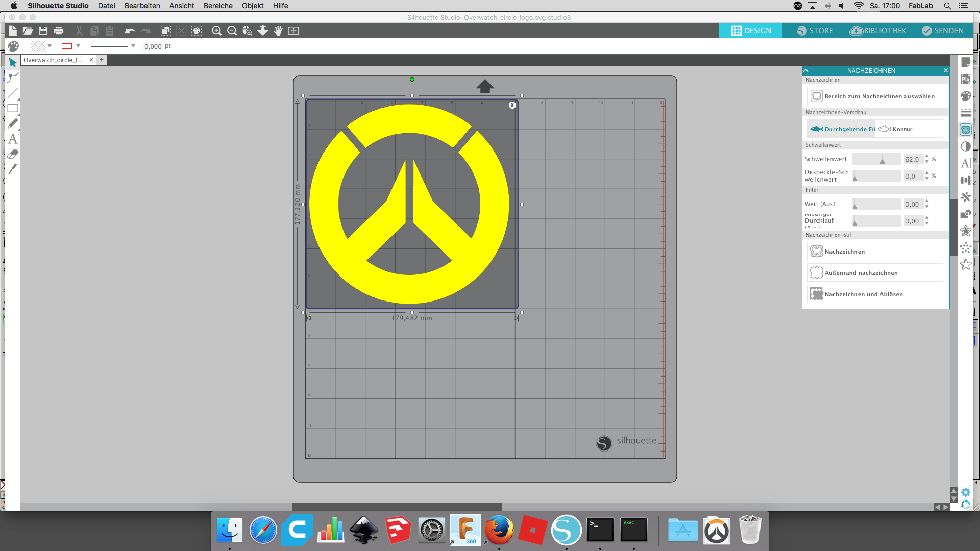Open the Page Setup panel icon
The width and height of the screenshot is (980, 551).
tap(966, 62)
